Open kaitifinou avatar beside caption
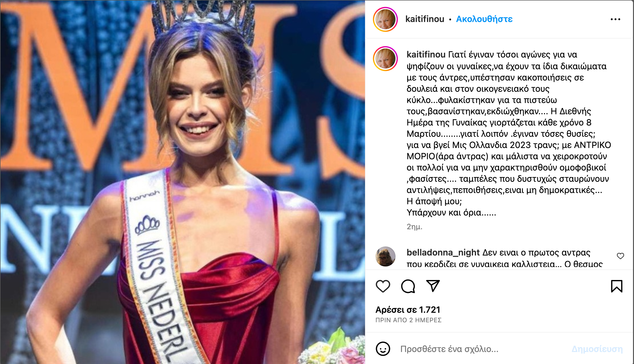The height and width of the screenshot is (364, 634). pyautogui.click(x=385, y=58)
